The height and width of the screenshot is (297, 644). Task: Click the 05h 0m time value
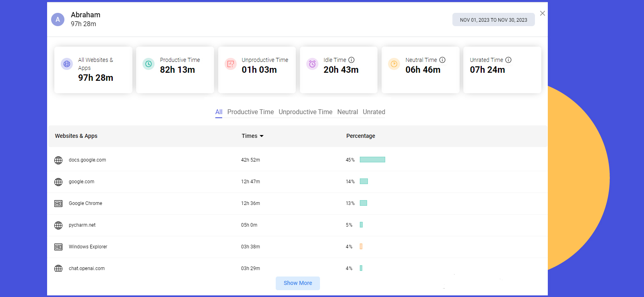click(249, 225)
